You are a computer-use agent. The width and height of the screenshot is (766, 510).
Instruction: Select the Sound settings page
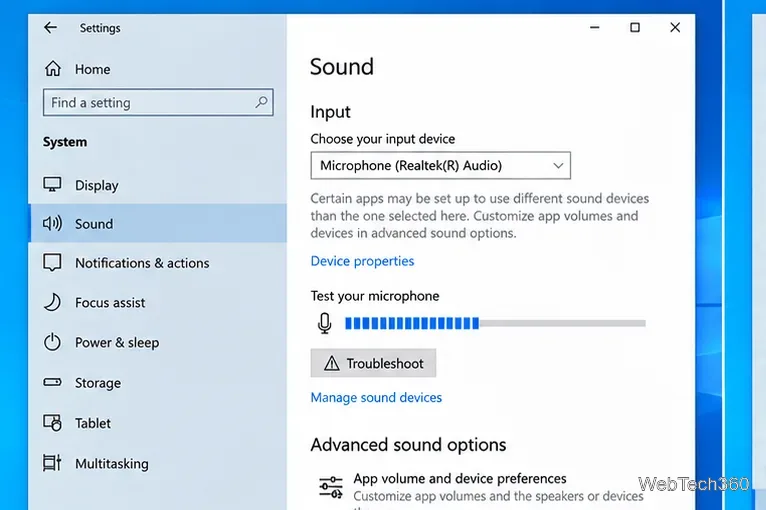point(157,223)
